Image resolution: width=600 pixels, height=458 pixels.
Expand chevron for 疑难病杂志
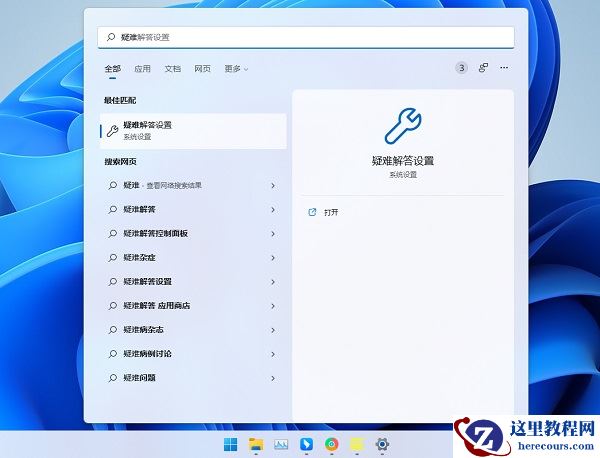pos(273,330)
